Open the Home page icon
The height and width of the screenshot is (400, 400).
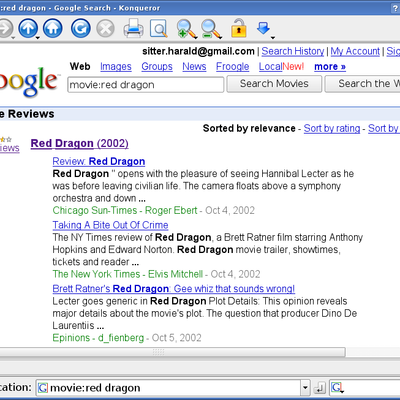[x=53, y=28]
